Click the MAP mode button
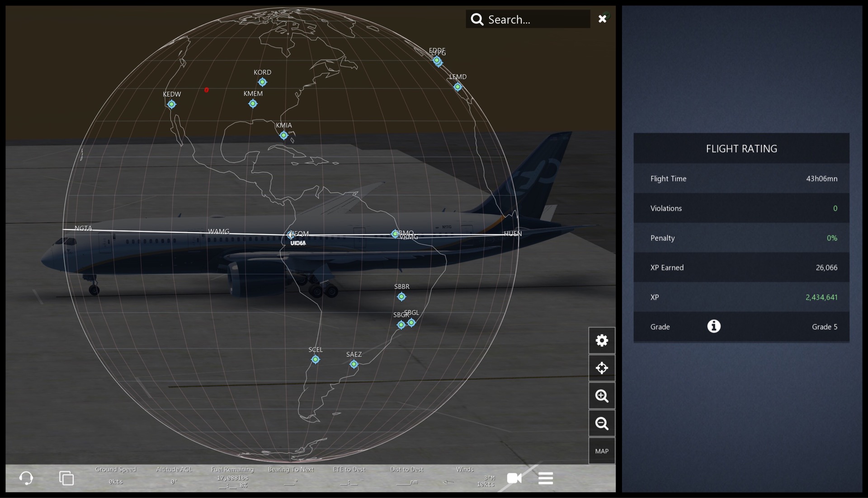This screenshot has width=868, height=498. tap(601, 451)
